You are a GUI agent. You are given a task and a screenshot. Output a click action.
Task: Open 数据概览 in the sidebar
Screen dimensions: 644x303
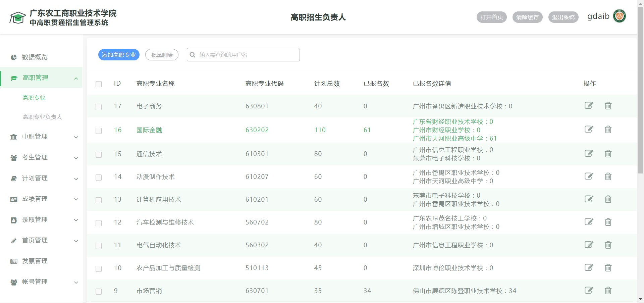[x=35, y=57]
